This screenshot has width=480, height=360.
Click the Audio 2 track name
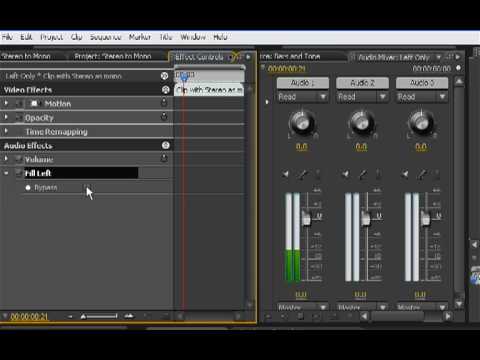tap(362, 83)
